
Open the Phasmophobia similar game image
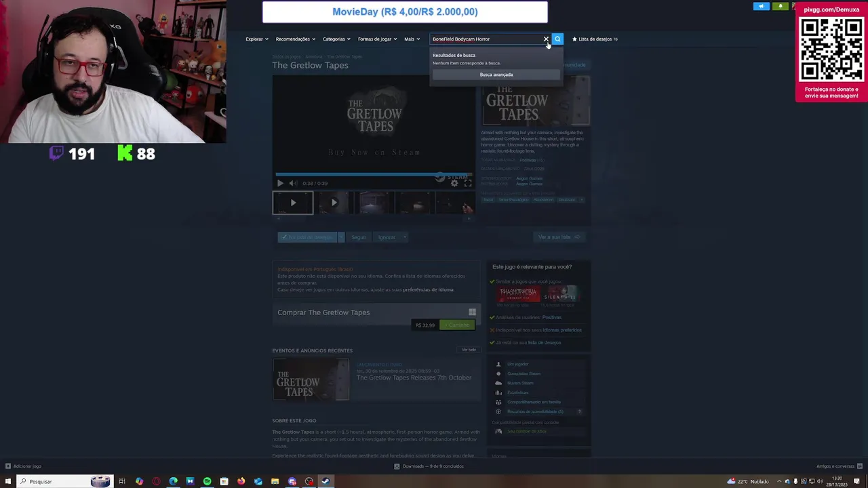click(519, 294)
